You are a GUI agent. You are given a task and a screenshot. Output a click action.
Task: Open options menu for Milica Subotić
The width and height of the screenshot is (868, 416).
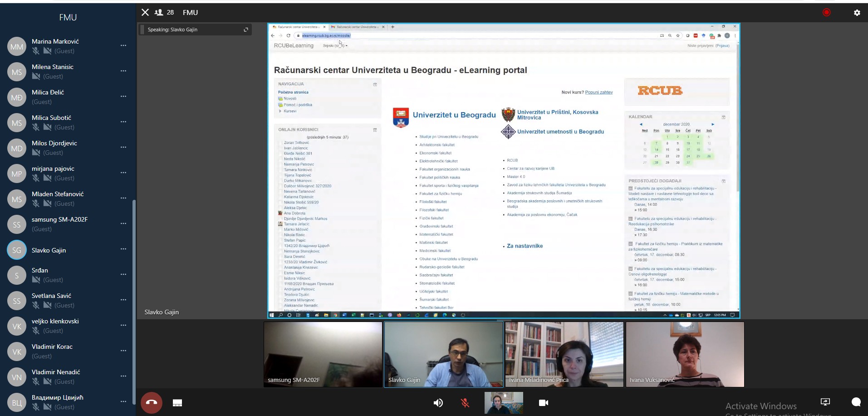123,122
